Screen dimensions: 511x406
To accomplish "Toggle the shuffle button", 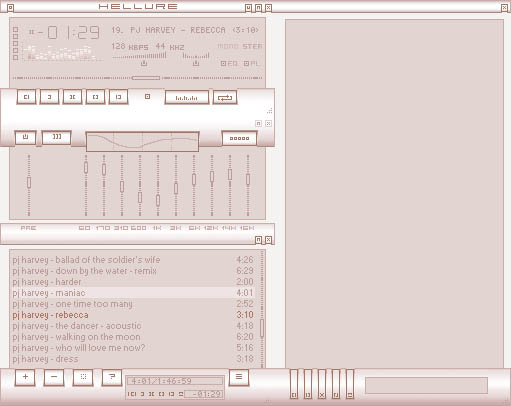I will point(187,97).
